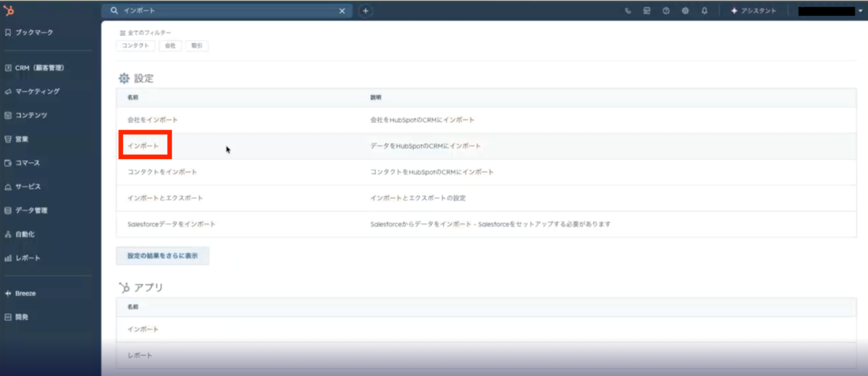Image resolution: width=868 pixels, height=376 pixels.
Task: Click into the search field with インポート
Action: click(226, 11)
